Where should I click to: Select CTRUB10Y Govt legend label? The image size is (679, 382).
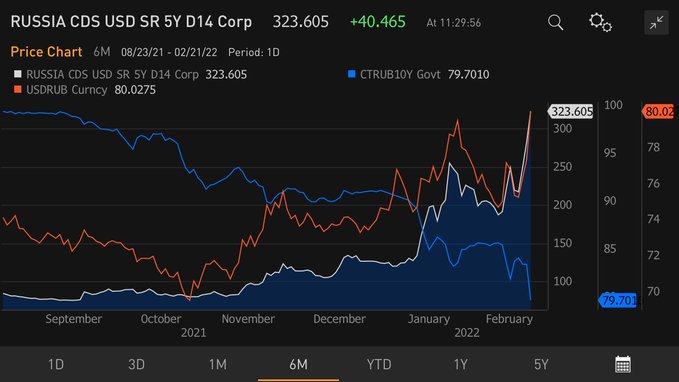[400, 74]
